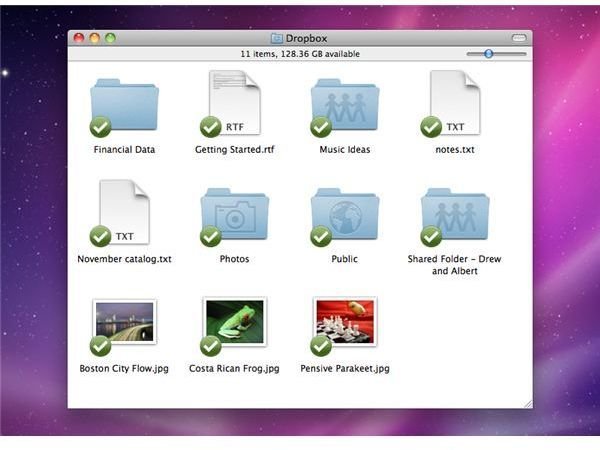This screenshot has width=600, height=450.
Task: Click the November catalog.txt file name
Action: tap(124, 259)
